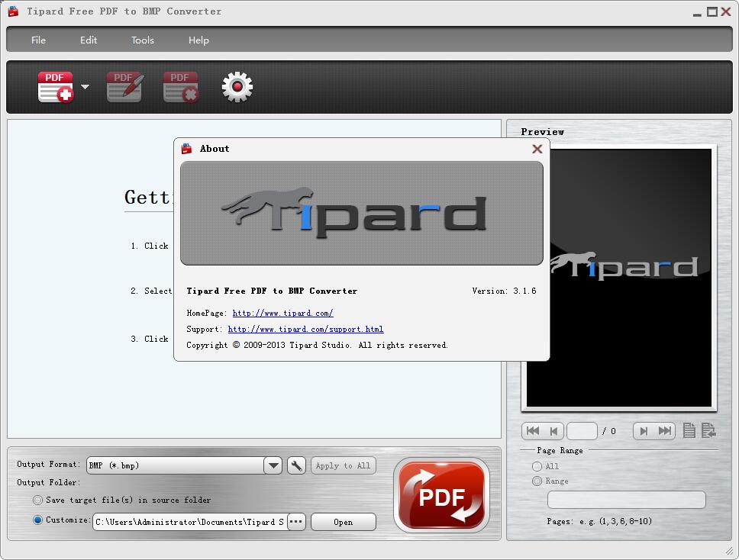Screen dimensions: 739x560
Task: Open the Tools menu
Action: (x=142, y=40)
